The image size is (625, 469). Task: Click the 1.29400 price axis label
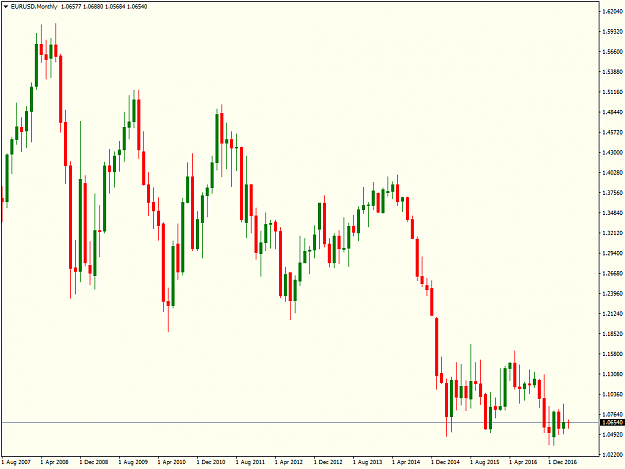point(613,253)
